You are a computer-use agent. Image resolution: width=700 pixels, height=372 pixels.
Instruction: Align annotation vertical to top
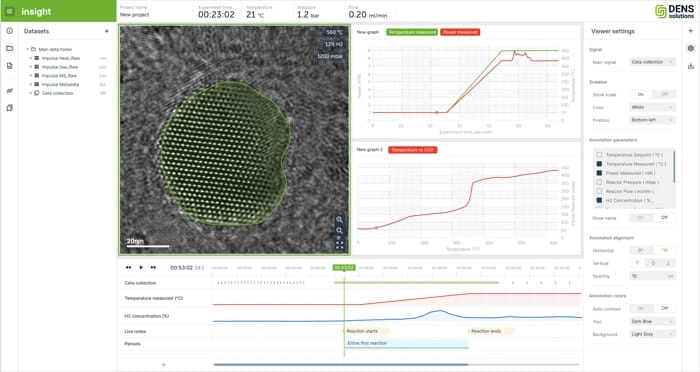coord(638,263)
